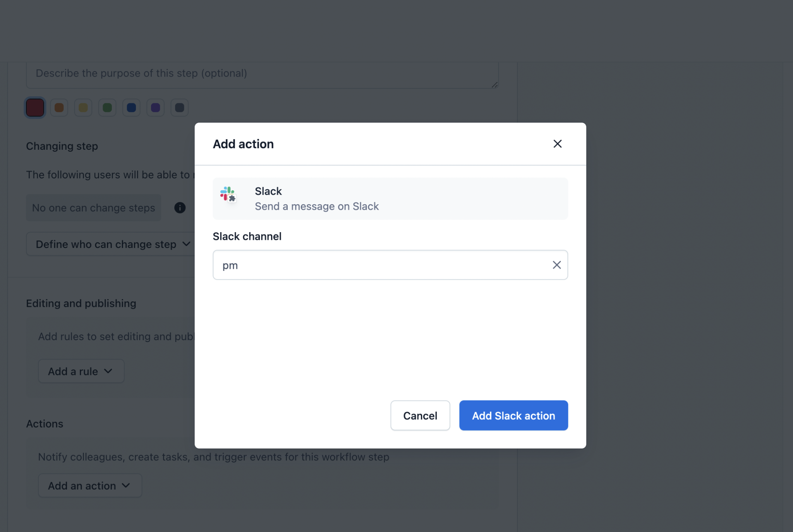This screenshot has height=532, width=793.
Task: Select the red color swatch
Action: tap(34, 107)
